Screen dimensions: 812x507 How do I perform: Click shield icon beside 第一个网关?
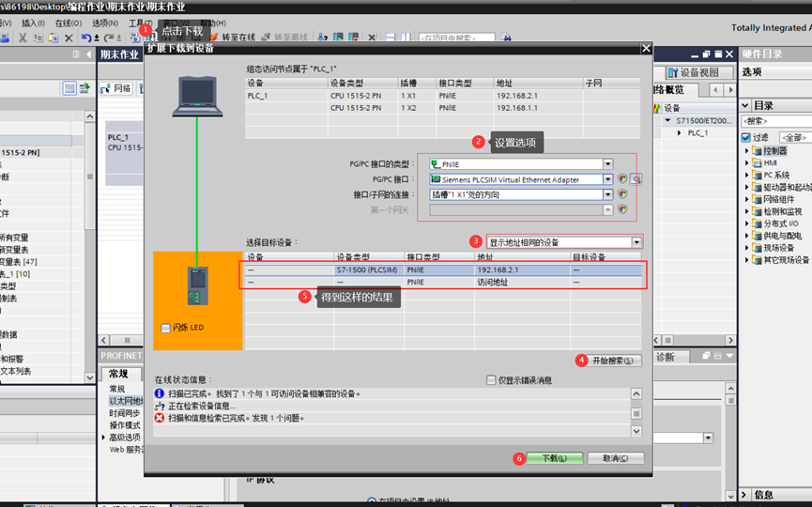[622, 209]
